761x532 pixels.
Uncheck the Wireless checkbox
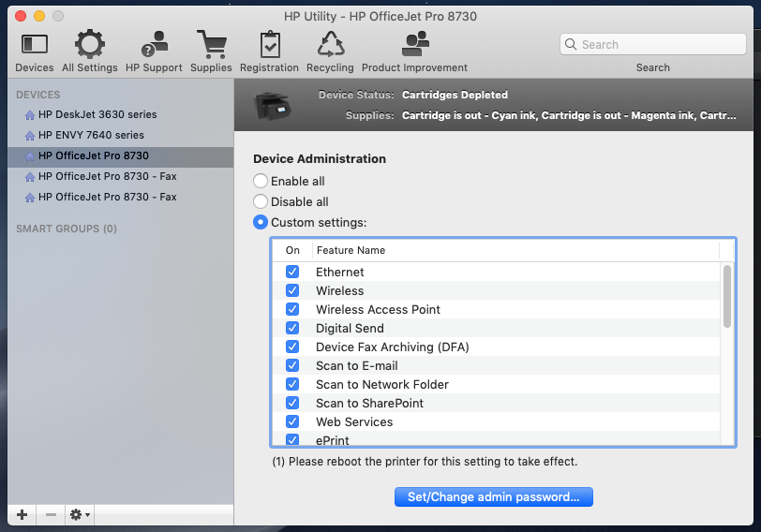click(292, 290)
